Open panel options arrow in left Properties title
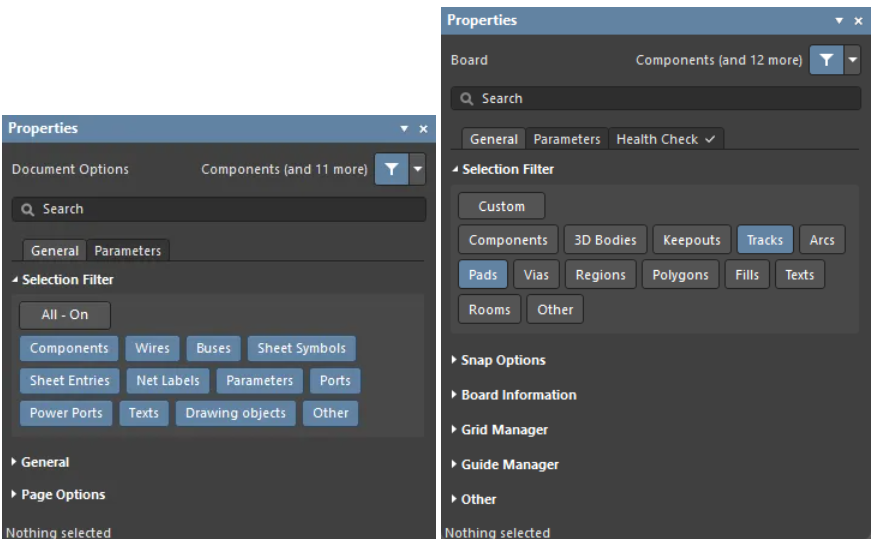This screenshot has width=876, height=541. (x=404, y=129)
